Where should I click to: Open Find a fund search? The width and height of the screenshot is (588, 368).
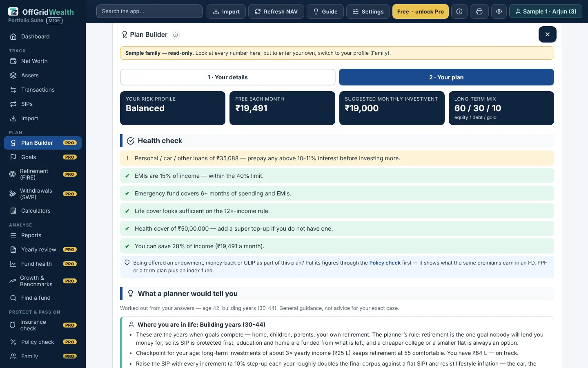[x=43, y=298]
